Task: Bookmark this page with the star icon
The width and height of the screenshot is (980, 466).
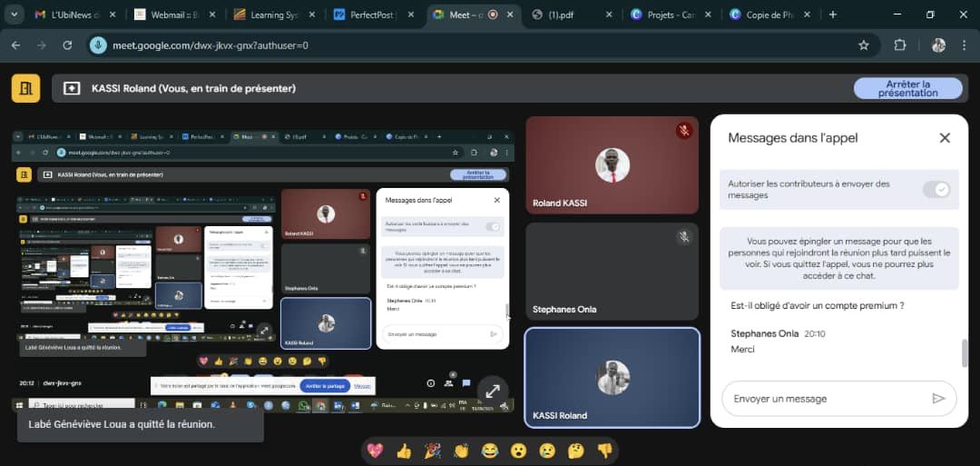Action: tap(864, 45)
